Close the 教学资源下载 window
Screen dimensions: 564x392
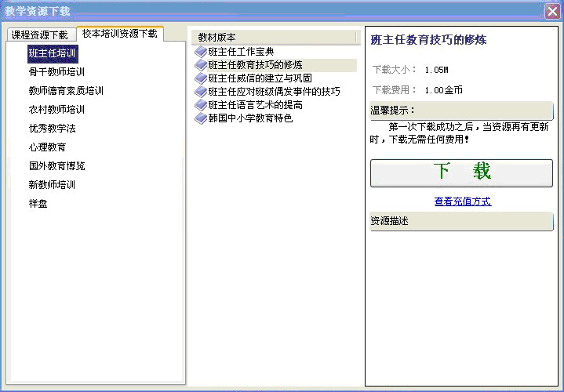tap(551, 11)
